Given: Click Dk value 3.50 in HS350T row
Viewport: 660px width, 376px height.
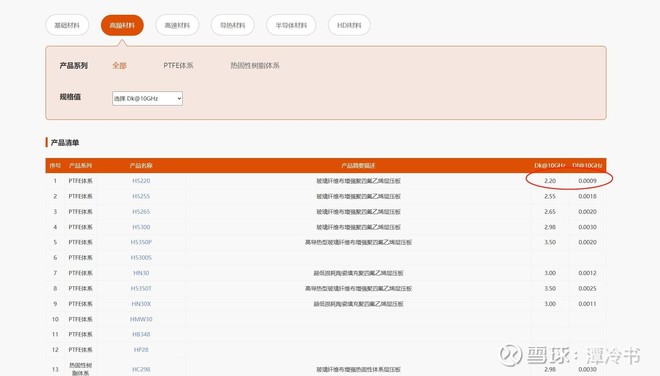Looking at the screenshot, I should point(550,288).
